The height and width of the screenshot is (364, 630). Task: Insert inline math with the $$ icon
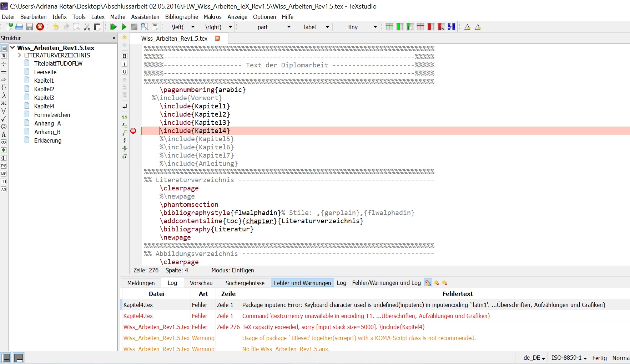click(x=125, y=117)
